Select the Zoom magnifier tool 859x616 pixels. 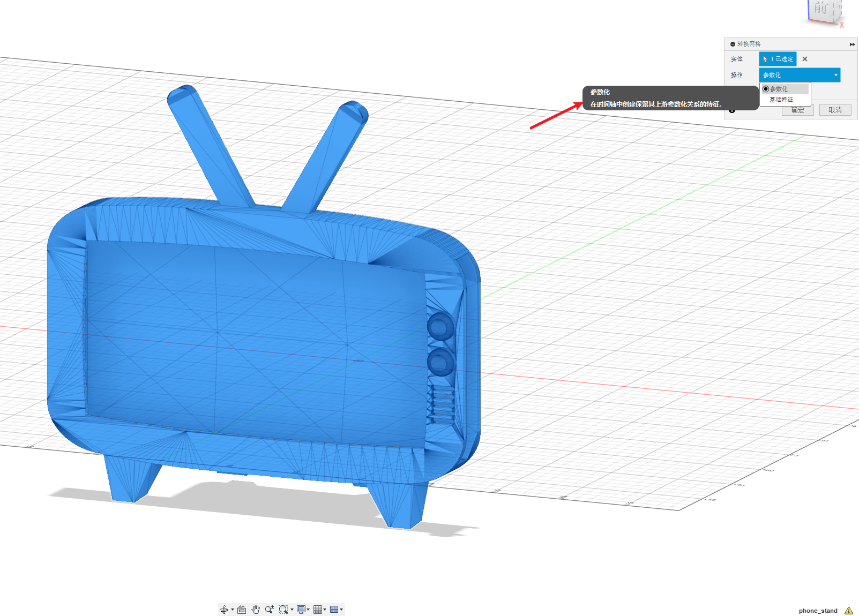269,610
